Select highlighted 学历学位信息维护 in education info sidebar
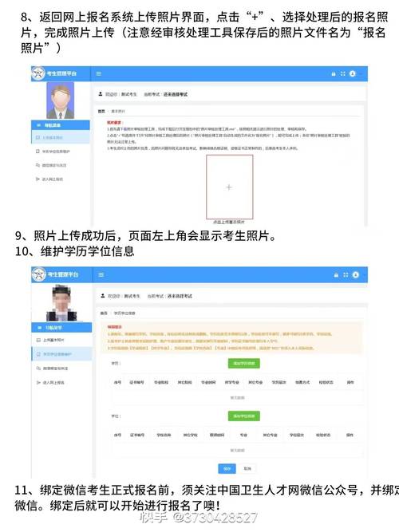 tap(61, 354)
